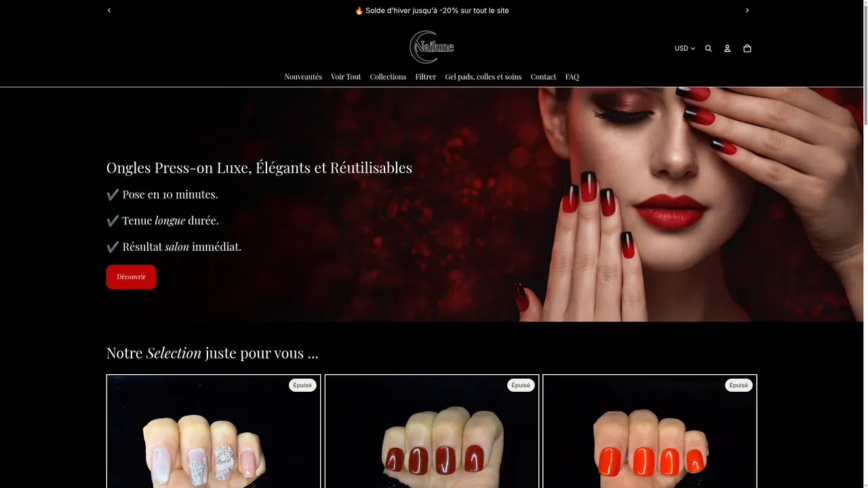Open the Collections menu
The width and height of the screenshot is (868, 488).
[388, 77]
